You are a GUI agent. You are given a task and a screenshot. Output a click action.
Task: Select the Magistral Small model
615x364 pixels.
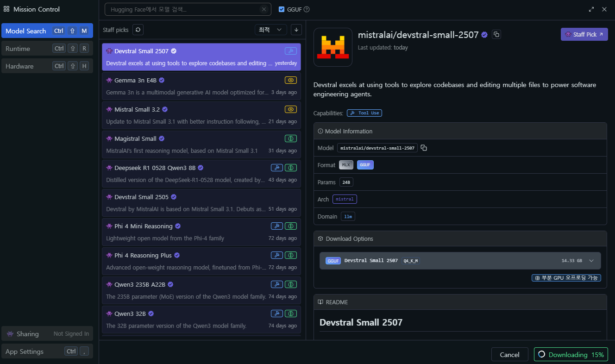(201, 144)
